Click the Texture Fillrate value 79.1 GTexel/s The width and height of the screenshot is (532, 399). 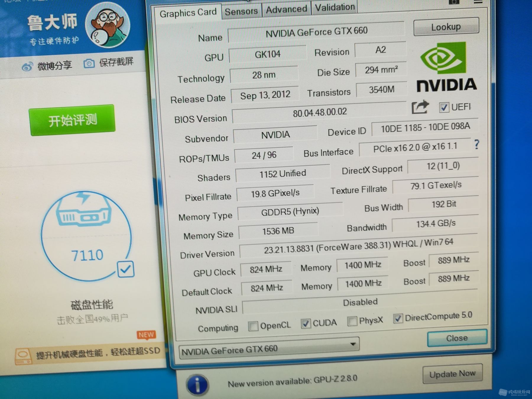(x=436, y=185)
